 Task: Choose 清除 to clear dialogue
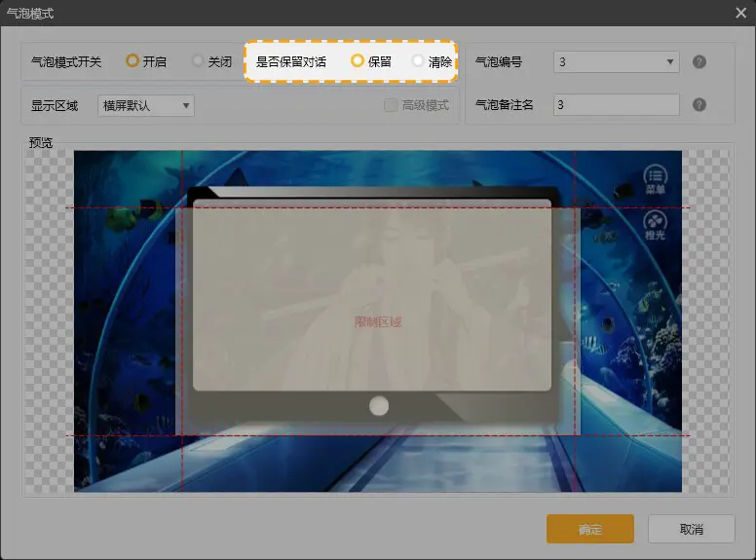(418, 61)
